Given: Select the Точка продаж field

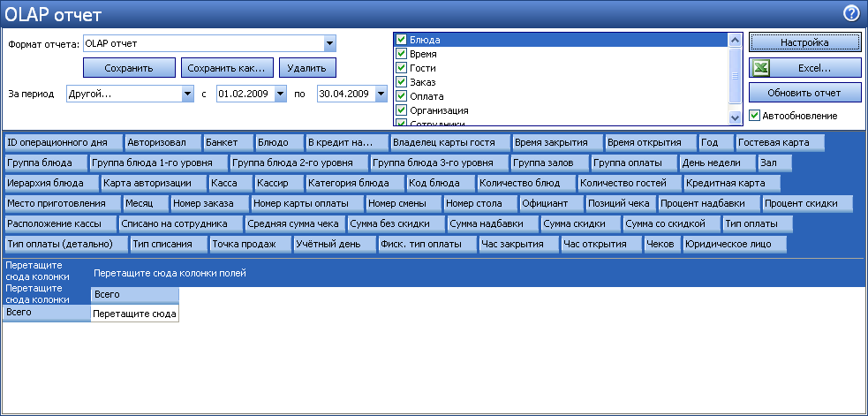Looking at the screenshot, I should [x=250, y=244].
